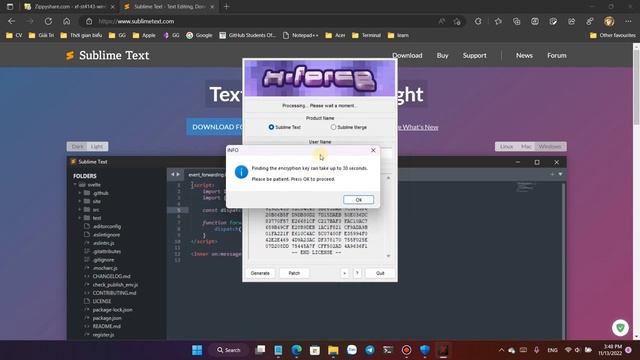Close the Zippyshare.com tab
The image size is (640, 360).
click(x=113, y=7)
